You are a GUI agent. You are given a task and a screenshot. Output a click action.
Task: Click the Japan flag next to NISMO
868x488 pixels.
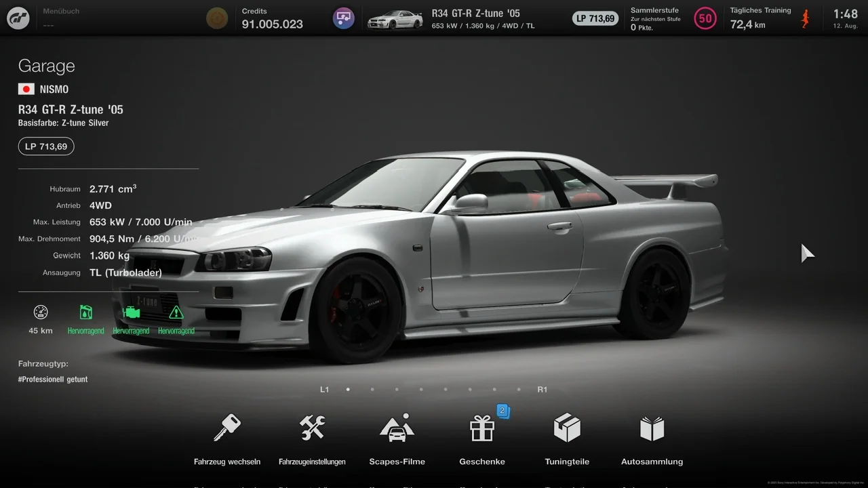pyautogui.click(x=26, y=89)
